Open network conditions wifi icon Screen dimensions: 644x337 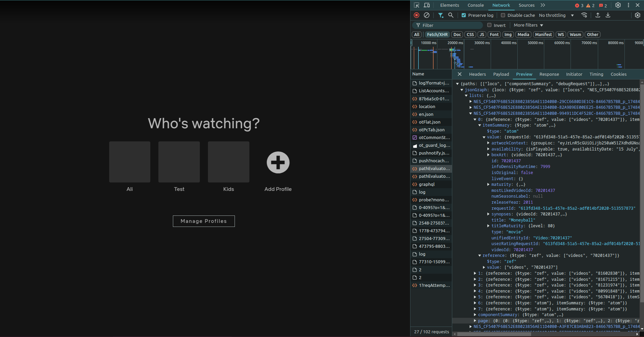point(584,15)
